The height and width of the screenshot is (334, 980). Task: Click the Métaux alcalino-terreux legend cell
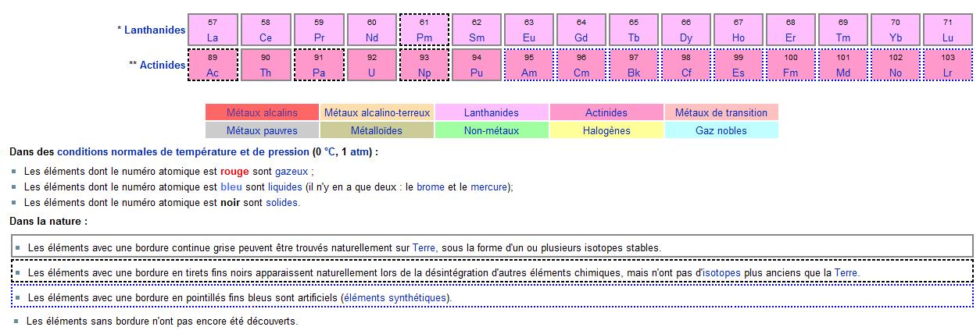377,112
